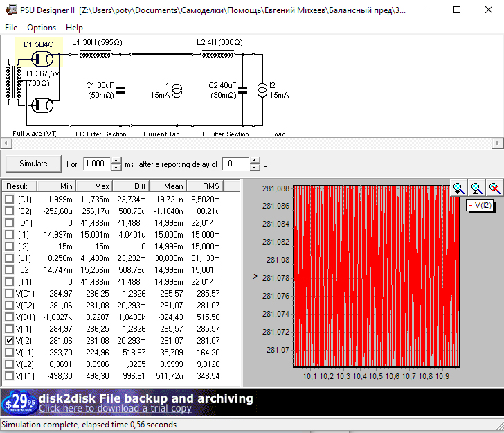Tick the V(T1) result checkbox
504x433 pixels.
pos(9,376)
